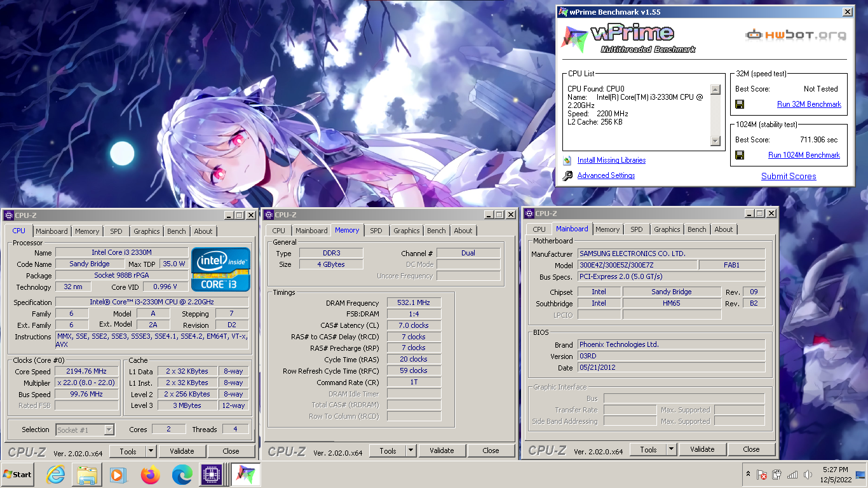
Task: Click the CPU-Z title icon in the Mainboard window
Action: [529, 213]
